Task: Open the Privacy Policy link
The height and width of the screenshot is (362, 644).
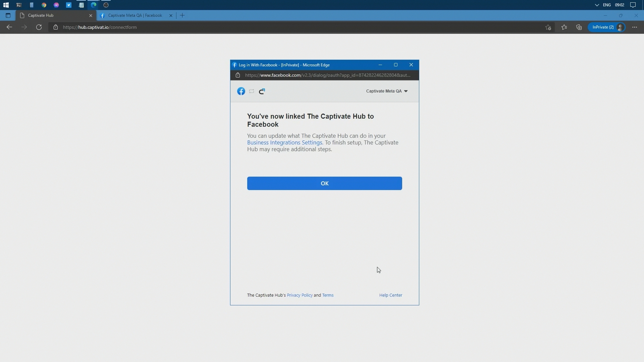Action: pos(300,295)
